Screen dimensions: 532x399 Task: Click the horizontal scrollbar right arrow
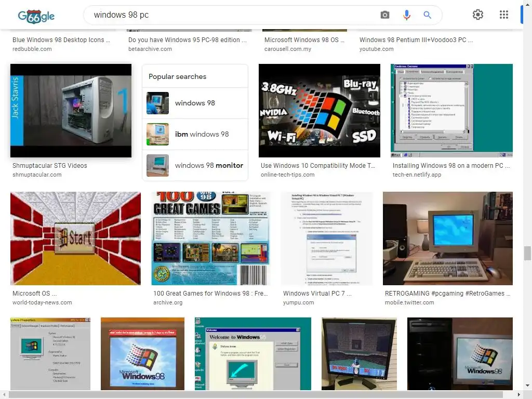pos(519,395)
